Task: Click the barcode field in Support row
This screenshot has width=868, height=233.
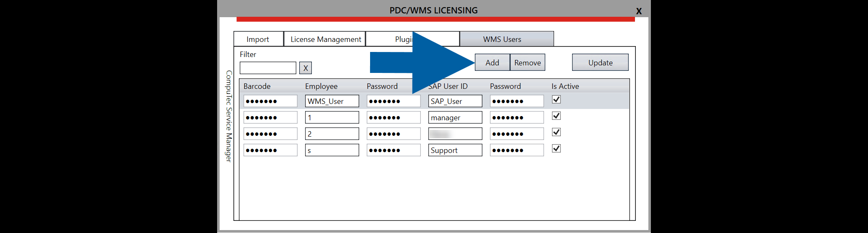Action: [270, 150]
